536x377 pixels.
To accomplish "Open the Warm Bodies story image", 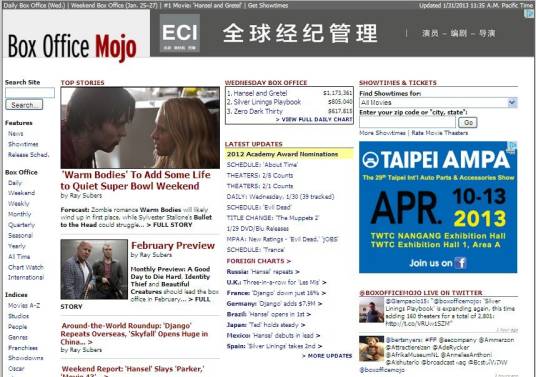I will [x=140, y=127].
